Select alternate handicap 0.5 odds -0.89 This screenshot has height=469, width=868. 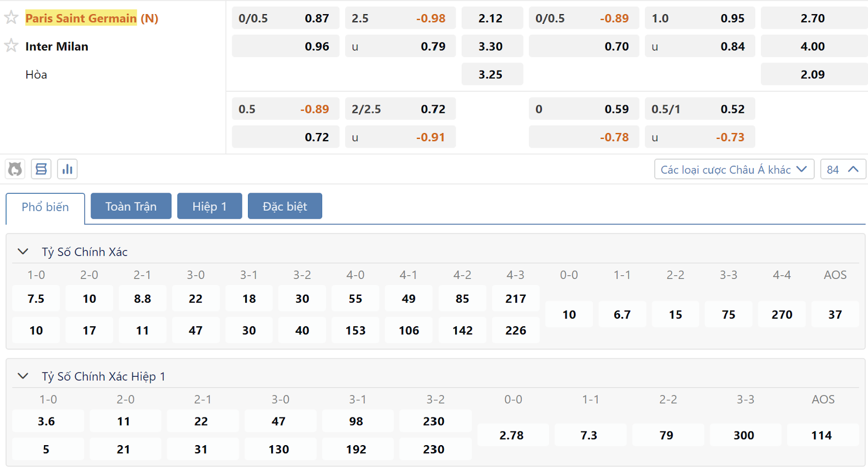(285, 109)
